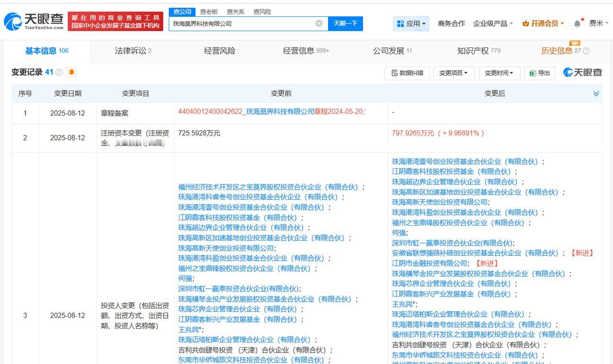Click the 注册资本变更 change item cell
Viewport: 613px width, 364px height.
click(135, 138)
